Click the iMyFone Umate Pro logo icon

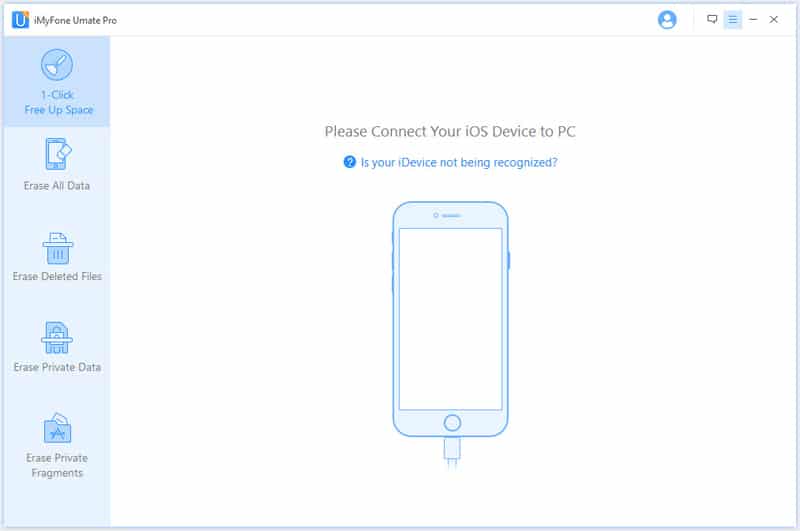click(x=20, y=20)
